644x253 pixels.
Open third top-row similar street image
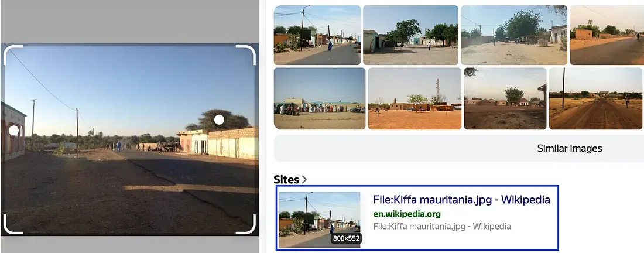(514, 35)
